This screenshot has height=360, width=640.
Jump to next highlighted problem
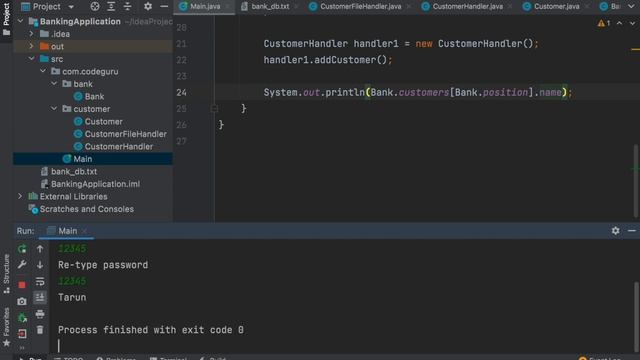(x=632, y=23)
